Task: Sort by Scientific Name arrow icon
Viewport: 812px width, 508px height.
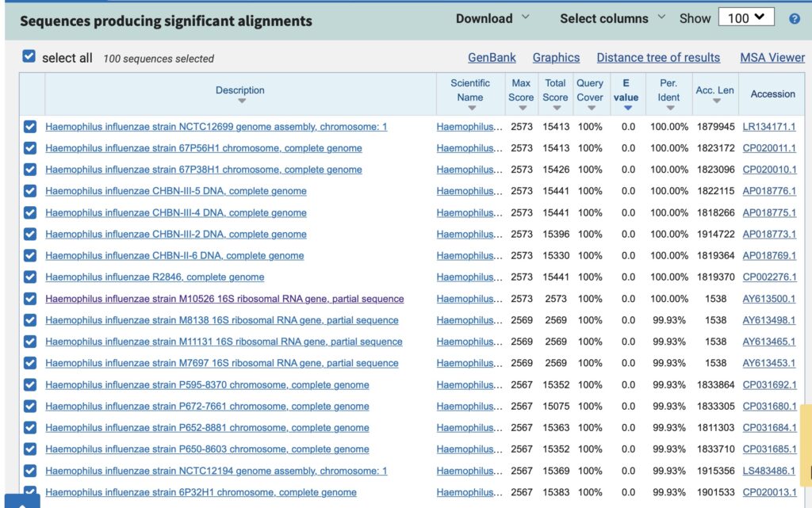Action: point(471,108)
